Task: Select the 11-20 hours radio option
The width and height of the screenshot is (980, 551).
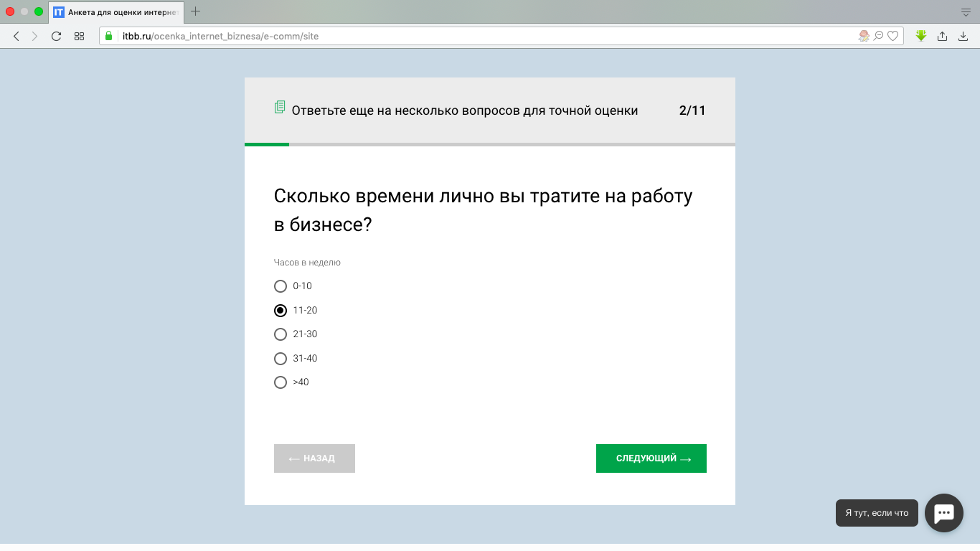Action: click(x=281, y=311)
